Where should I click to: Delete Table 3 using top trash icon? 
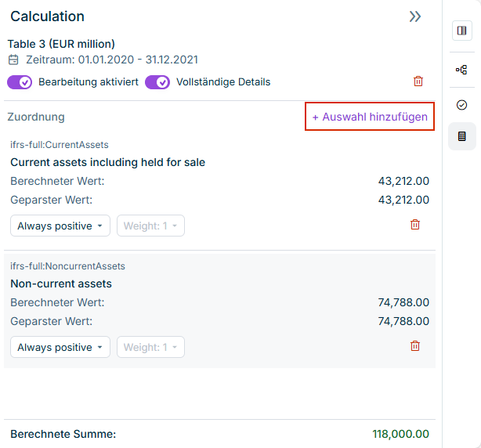pos(418,81)
